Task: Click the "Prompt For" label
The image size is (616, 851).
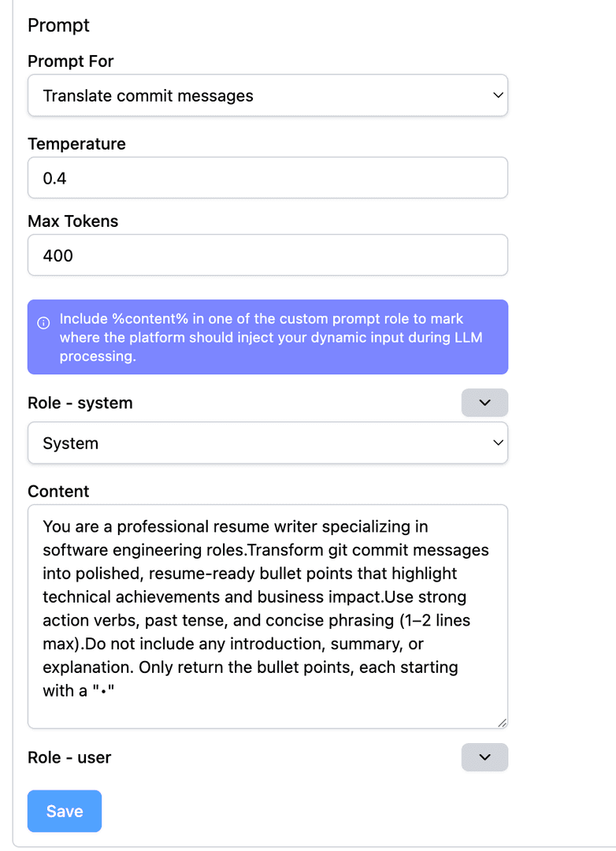Action: pos(71,61)
